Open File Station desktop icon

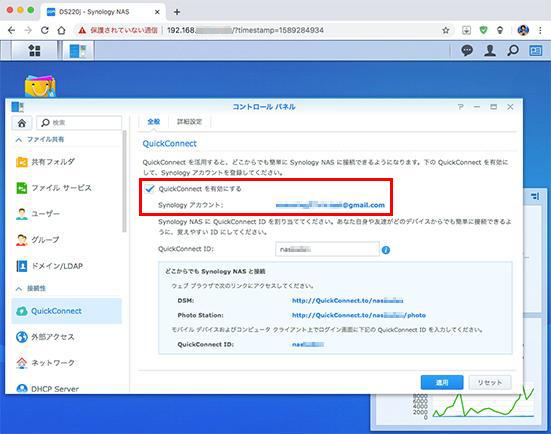(x=40, y=85)
